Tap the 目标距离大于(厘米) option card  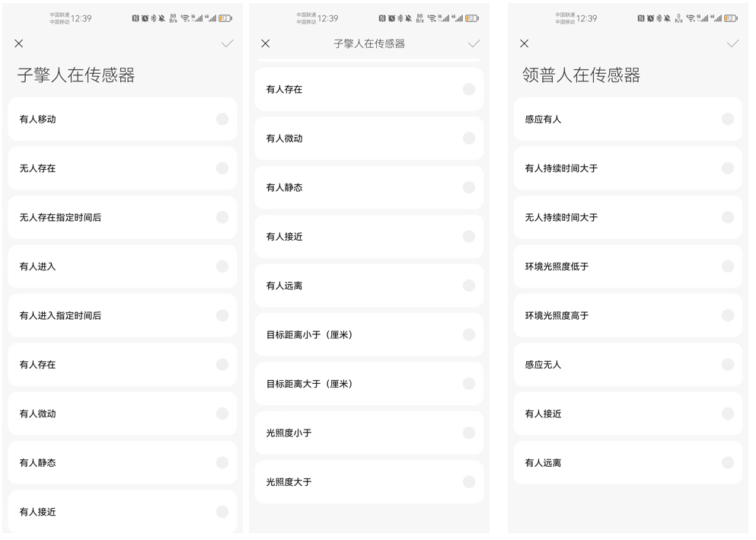pyautogui.click(x=368, y=384)
